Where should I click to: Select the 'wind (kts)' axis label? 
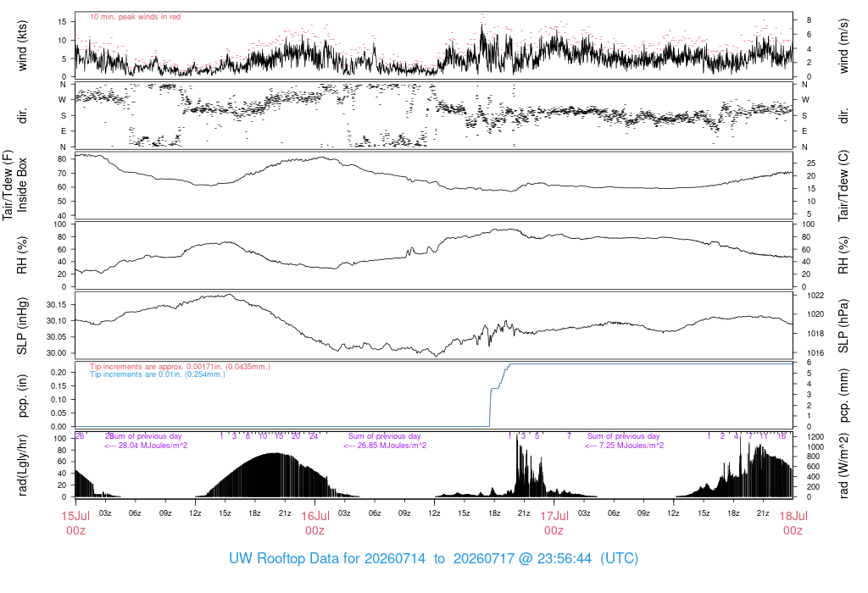pyautogui.click(x=22, y=46)
